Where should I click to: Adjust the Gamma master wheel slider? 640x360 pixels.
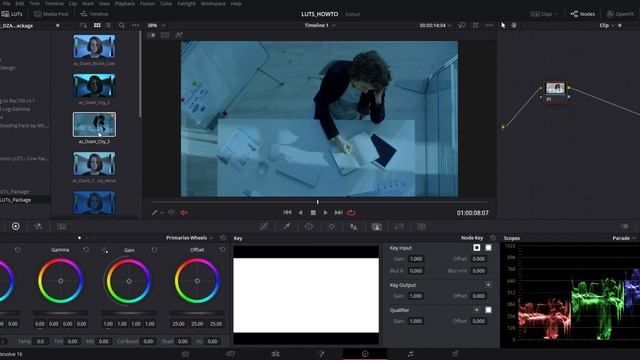pyautogui.click(x=60, y=313)
